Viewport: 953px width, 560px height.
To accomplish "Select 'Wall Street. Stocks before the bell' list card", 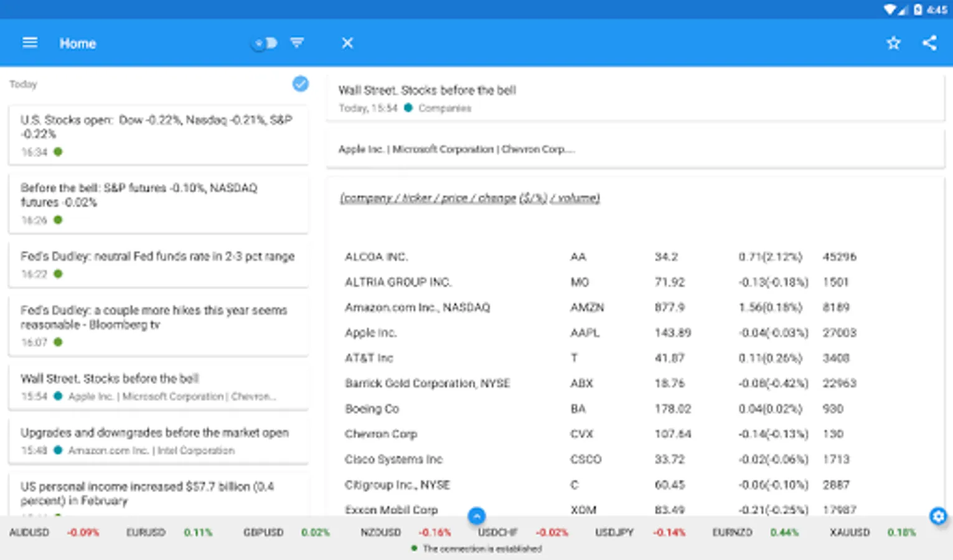I will [158, 386].
